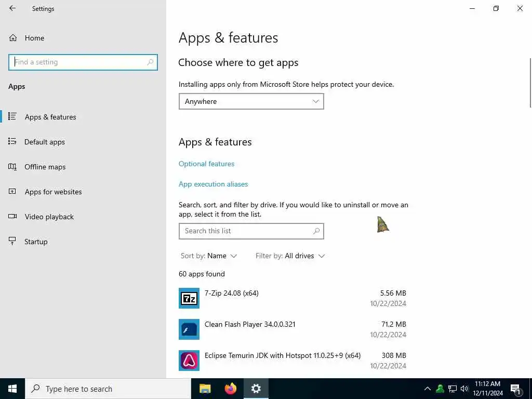This screenshot has width=532, height=399.
Task: Open the volume speaker tray icon
Action: coord(464,389)
